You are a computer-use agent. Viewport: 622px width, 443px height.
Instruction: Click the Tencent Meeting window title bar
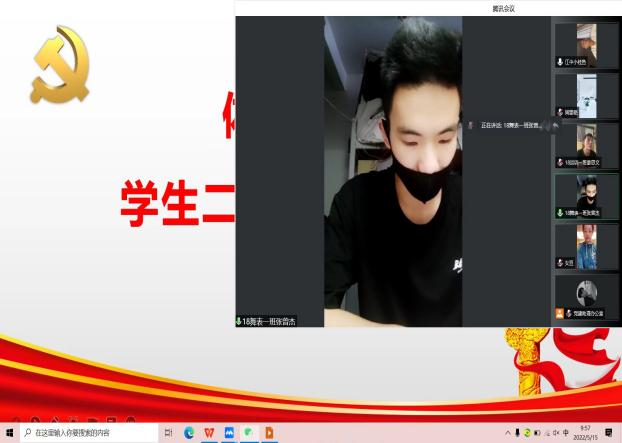(x=427, y=8)
